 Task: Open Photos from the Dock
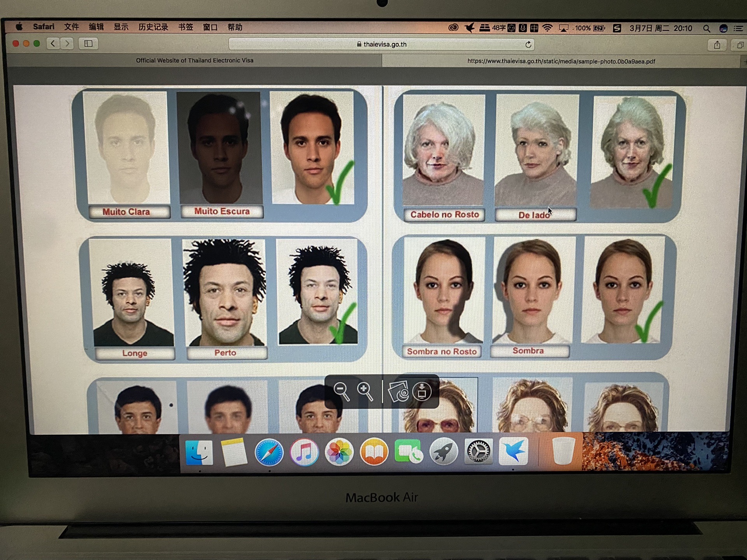click(339, 452)
